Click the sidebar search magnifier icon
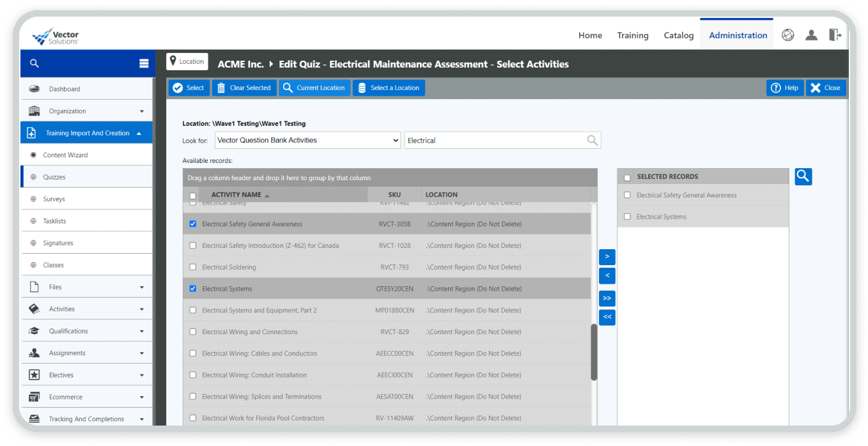 [x=35, y=63]
